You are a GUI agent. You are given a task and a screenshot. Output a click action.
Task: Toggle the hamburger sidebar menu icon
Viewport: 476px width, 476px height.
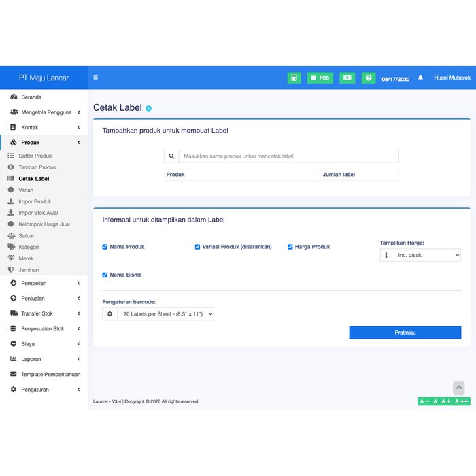point(96,78)
